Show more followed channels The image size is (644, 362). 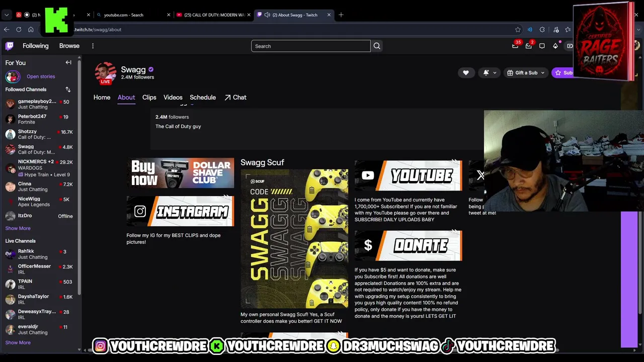(x=18, y=228)
